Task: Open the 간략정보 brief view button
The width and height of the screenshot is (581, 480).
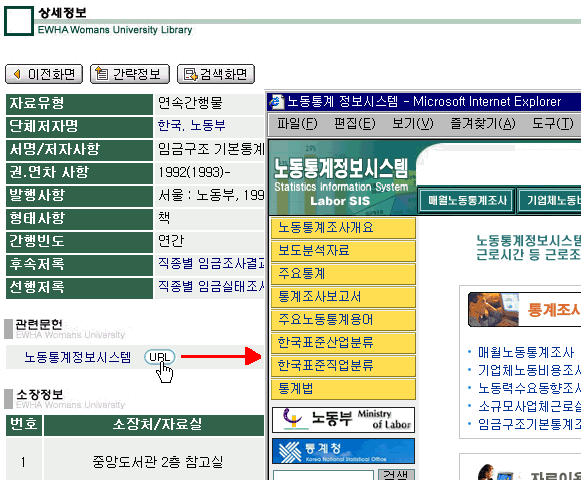Action: point(130,74)
